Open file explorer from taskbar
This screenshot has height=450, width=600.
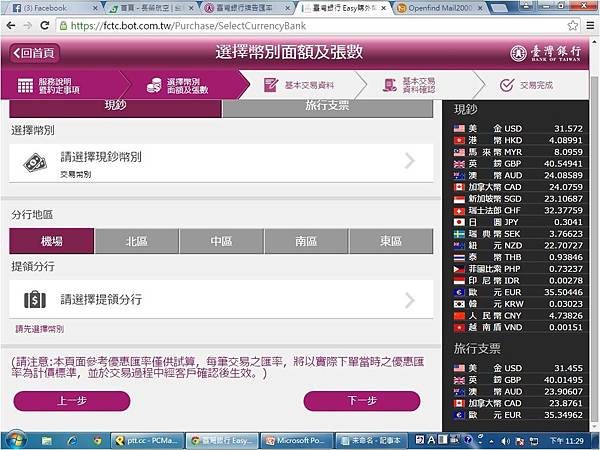click(x=47, y=441)
